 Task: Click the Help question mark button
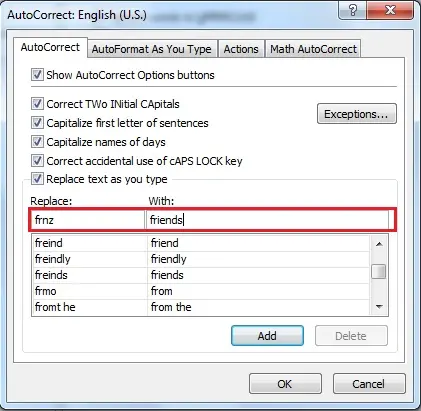click(353, 10)
